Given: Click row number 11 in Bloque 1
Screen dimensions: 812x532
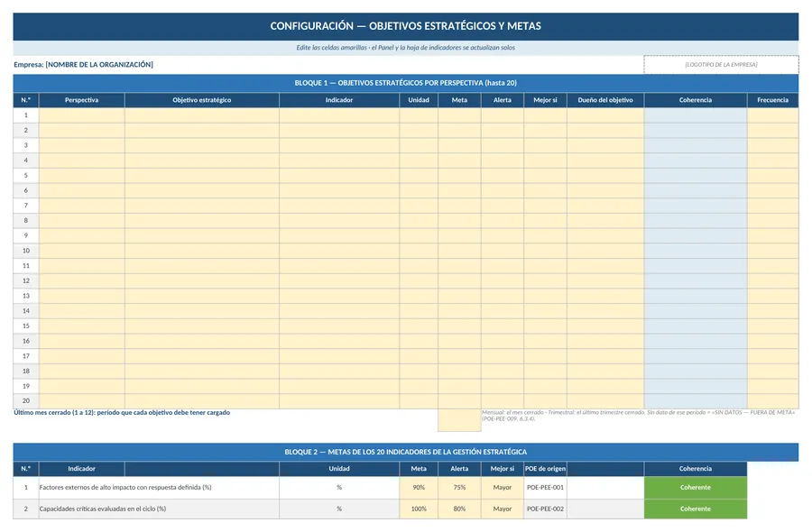Looking at the screenshot, I should click(x=26, y=265).
